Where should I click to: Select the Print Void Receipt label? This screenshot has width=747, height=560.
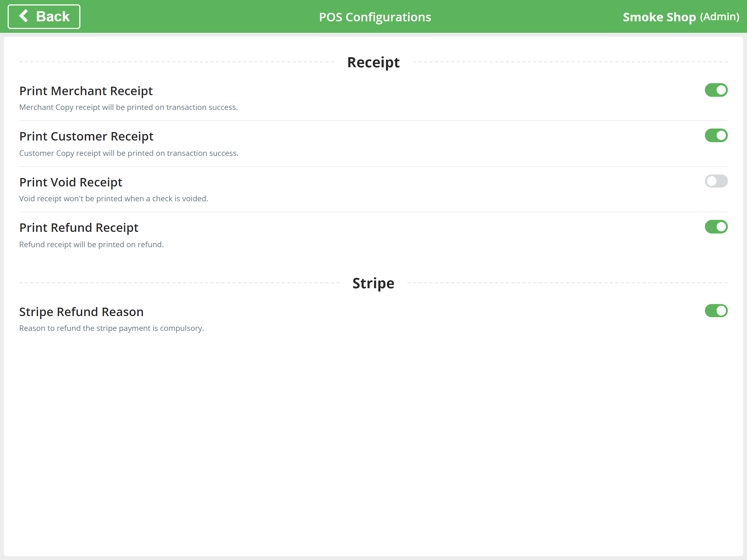coord(71,182)
